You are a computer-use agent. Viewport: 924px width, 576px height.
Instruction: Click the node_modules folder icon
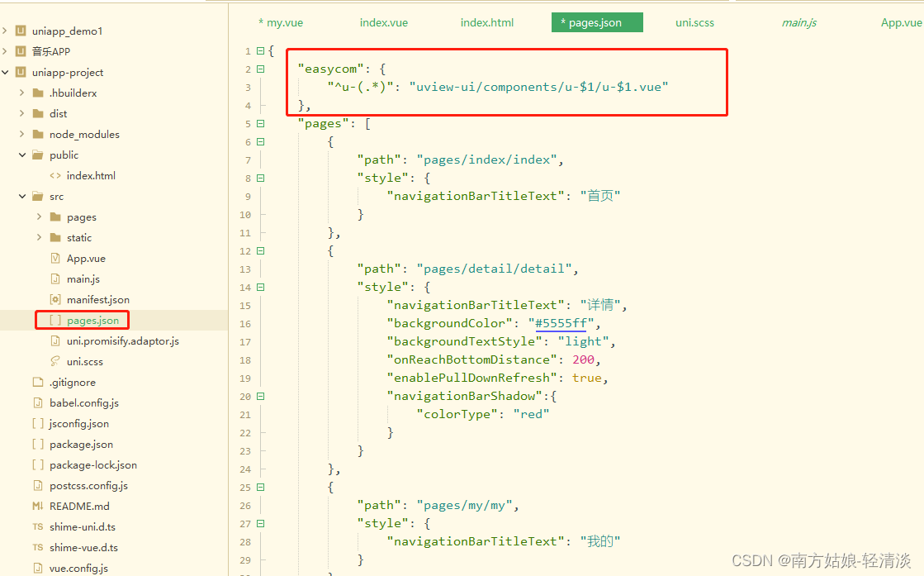pyautogui.click(x=38, y=134)
